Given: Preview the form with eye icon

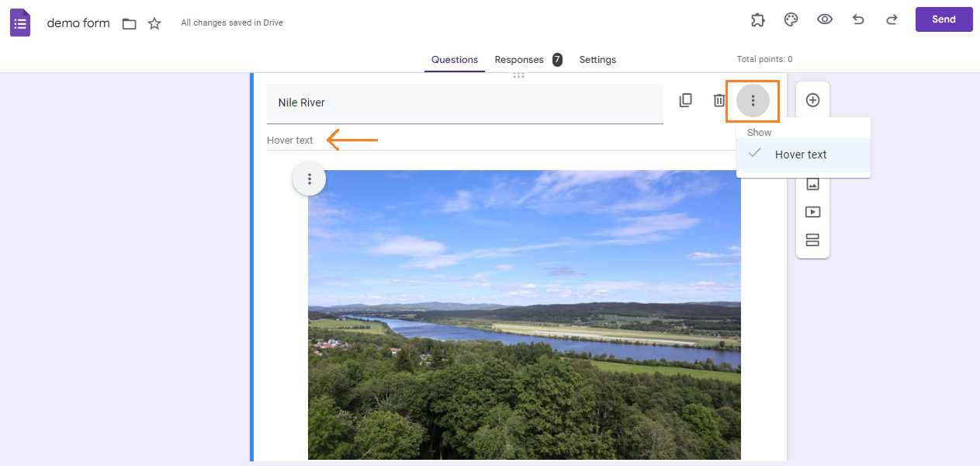Looking at the screenshot, I should (x=825, y=20).
